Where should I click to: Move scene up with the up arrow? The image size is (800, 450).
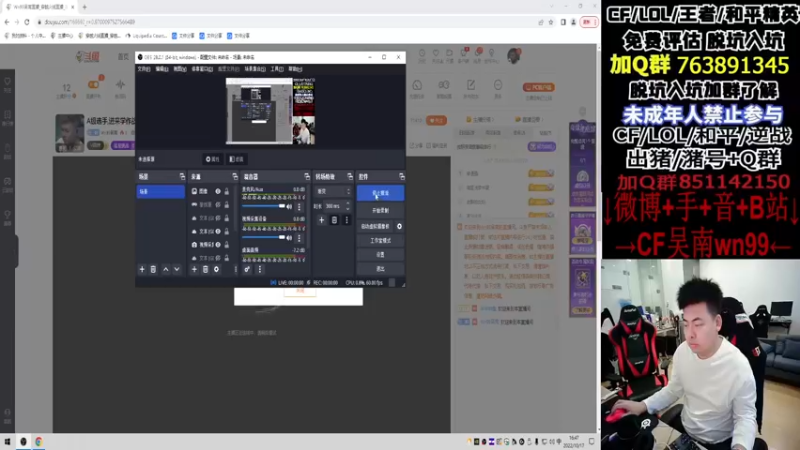[x=165, y=269]
